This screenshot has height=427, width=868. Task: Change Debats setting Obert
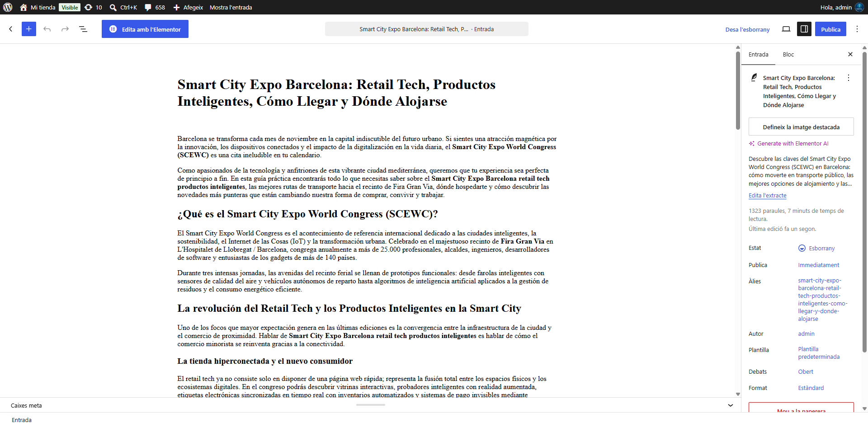(x=805, y=371)
